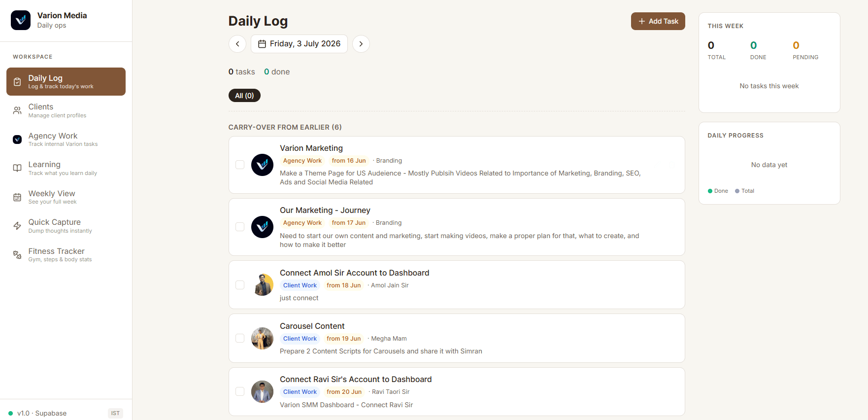Viewport: 868px width, 420px height.
Task: Click 'from 20 Jun' date tag
Action: click(x=344, y=392)
